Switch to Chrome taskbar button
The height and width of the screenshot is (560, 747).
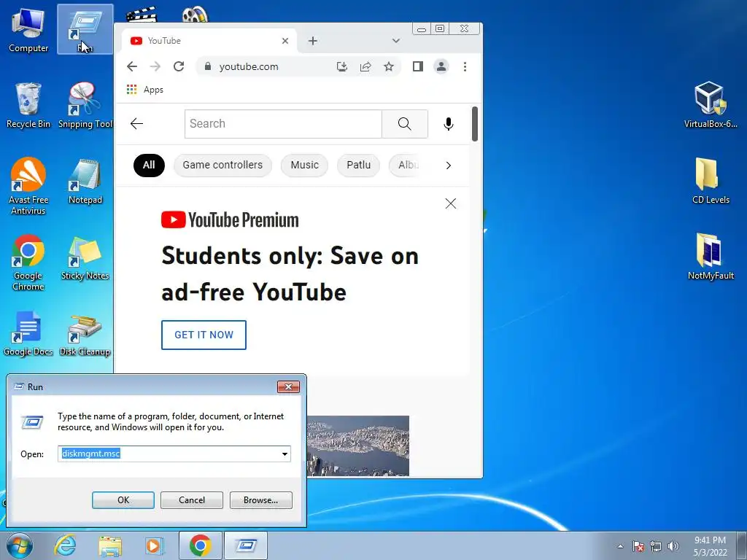[x=200, y=545]
